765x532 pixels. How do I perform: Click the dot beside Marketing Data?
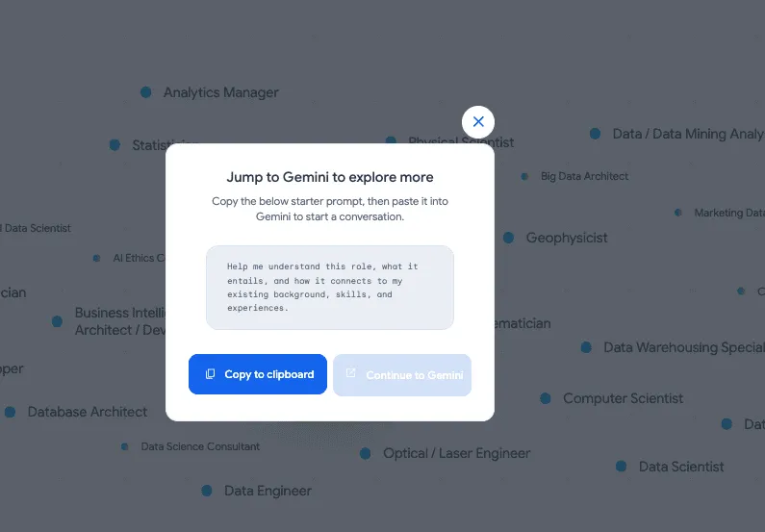coord(678,213)
